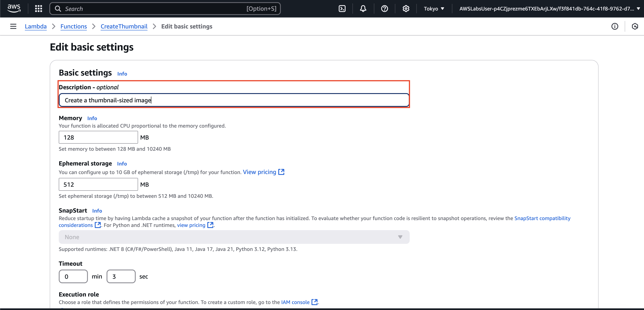The image size is (644, 310).
Task: Return to CreateThumbnail function breadcrumb
Action: [124, 27]
